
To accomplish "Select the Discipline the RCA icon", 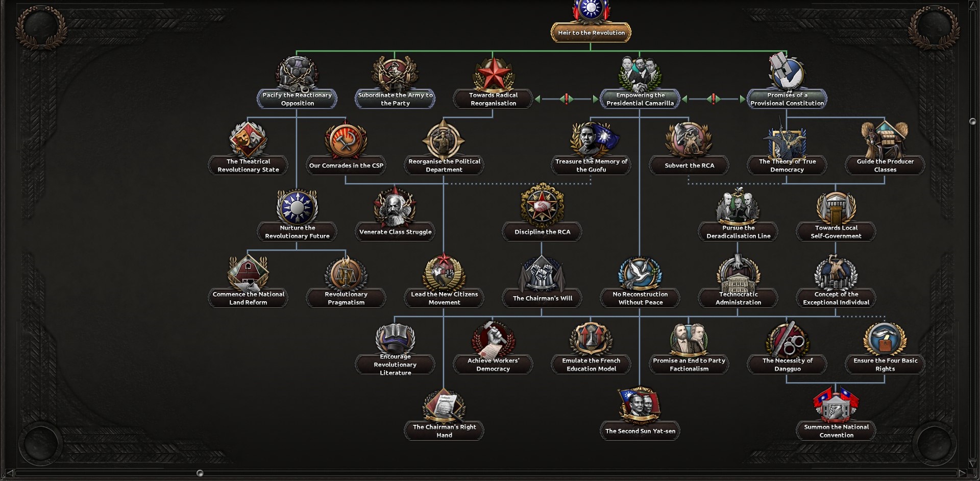I will point(542,205).
